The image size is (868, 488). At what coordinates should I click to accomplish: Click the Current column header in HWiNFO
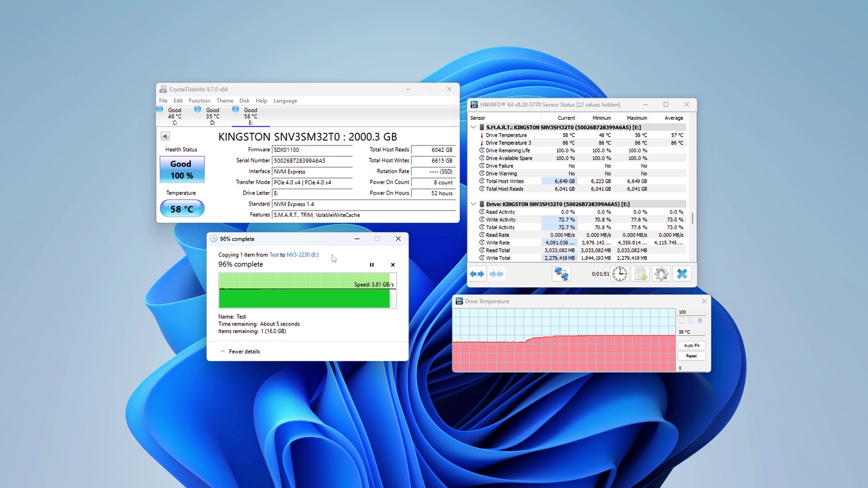559,118
